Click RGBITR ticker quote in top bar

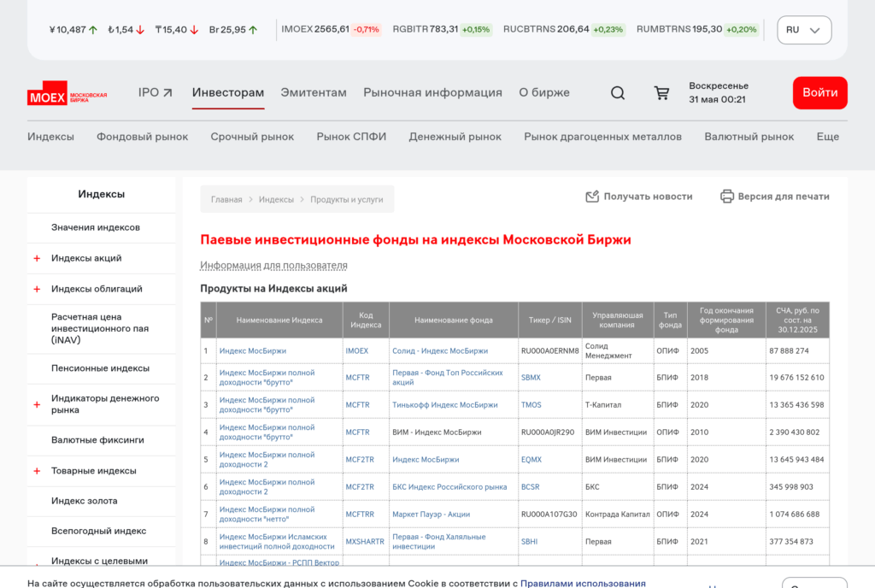click(x=442, y=29)
